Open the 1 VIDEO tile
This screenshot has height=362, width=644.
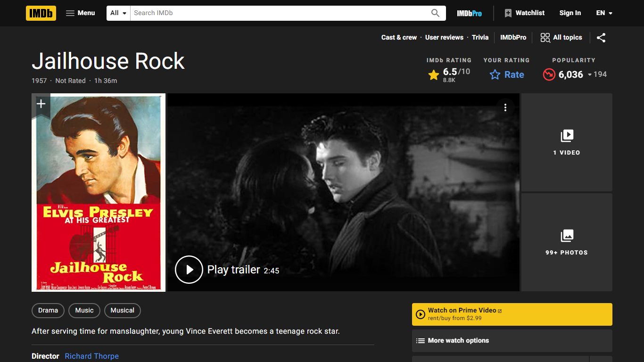coord(567,142)
